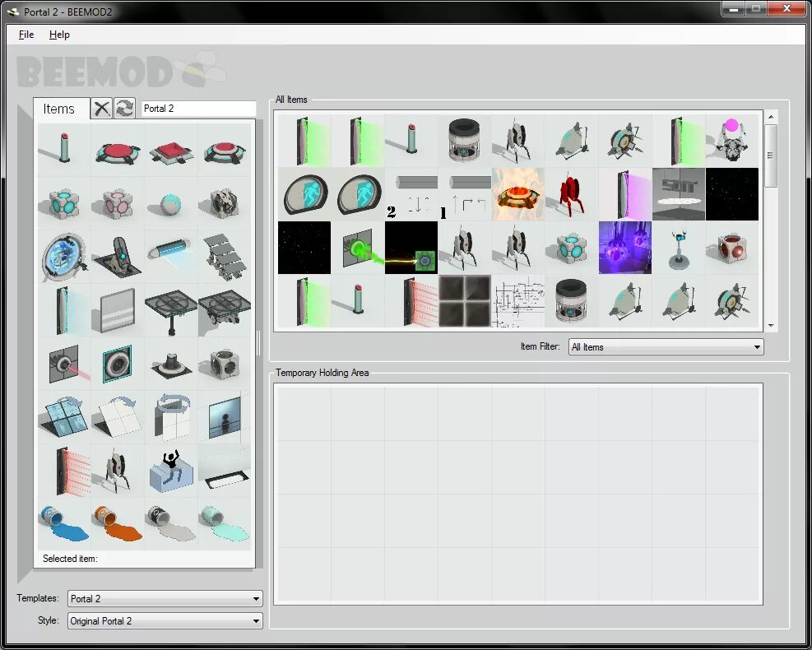Open the Item Filter dropdown
Viewport: 812px width, 650px height.
(666, 347)
